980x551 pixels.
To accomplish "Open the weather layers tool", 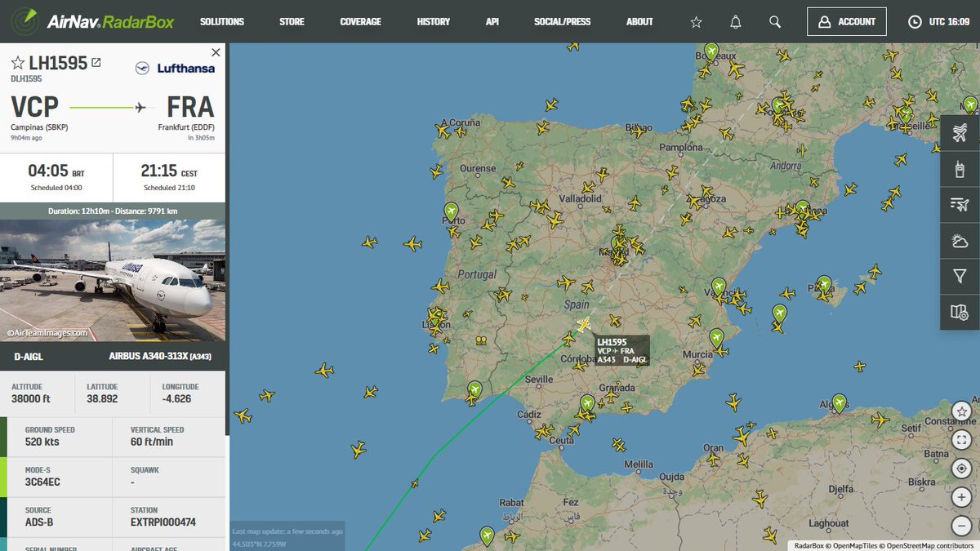I will 960,241.
